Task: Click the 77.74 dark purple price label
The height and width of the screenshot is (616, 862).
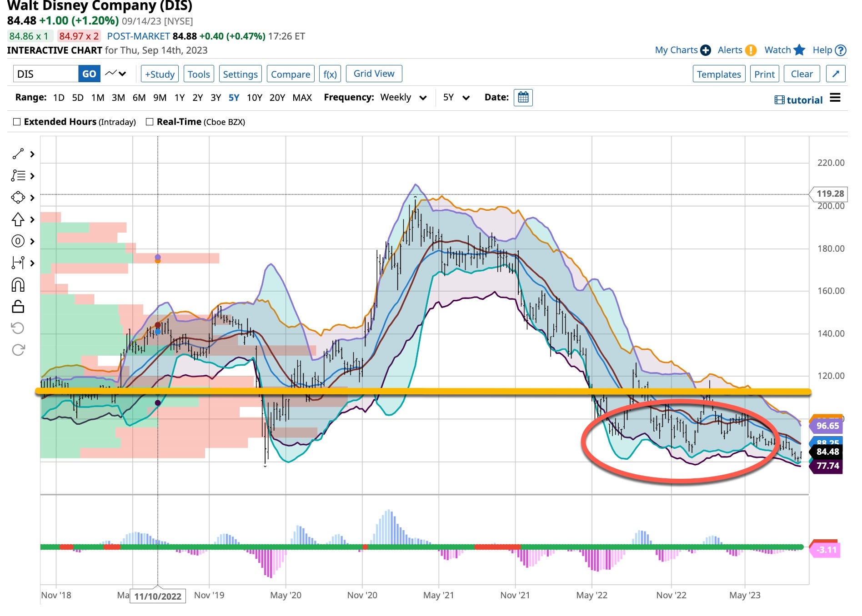Action: [x=826, y=466]
